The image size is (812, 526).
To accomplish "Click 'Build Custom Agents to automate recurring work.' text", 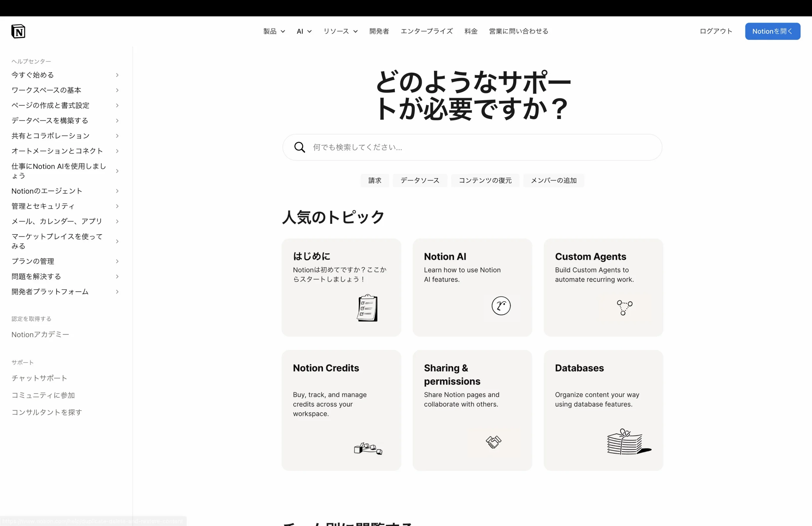I will [x=594, y=275].
